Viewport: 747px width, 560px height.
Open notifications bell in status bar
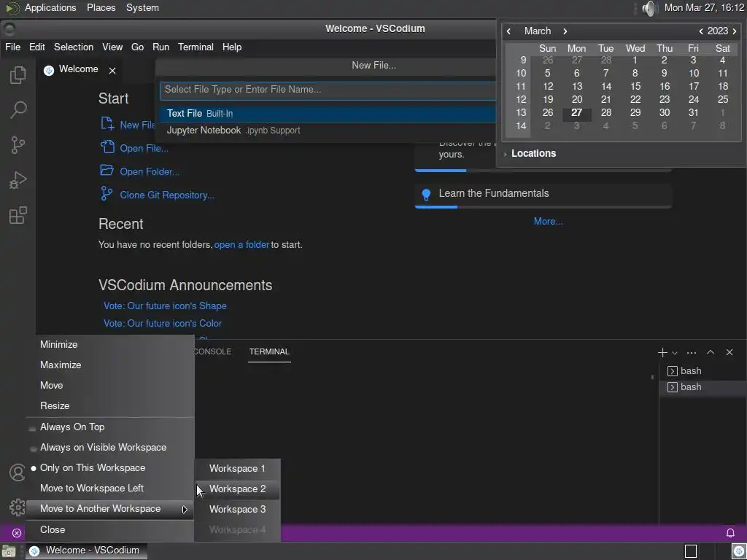[x=729, y=533]
